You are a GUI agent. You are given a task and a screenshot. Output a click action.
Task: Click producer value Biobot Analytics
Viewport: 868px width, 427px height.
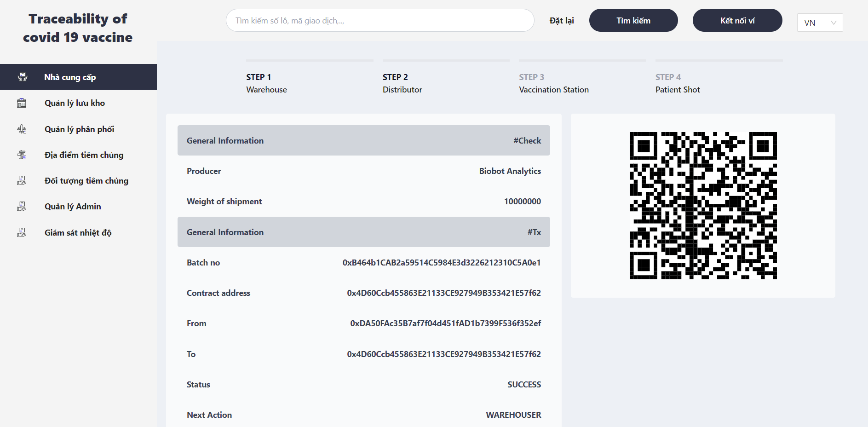[x=510, y=171]
